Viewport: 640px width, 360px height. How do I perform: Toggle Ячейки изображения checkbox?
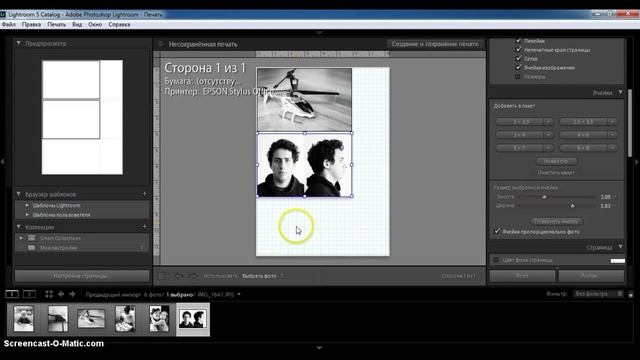pyautogui.click(x=518, y=67)
